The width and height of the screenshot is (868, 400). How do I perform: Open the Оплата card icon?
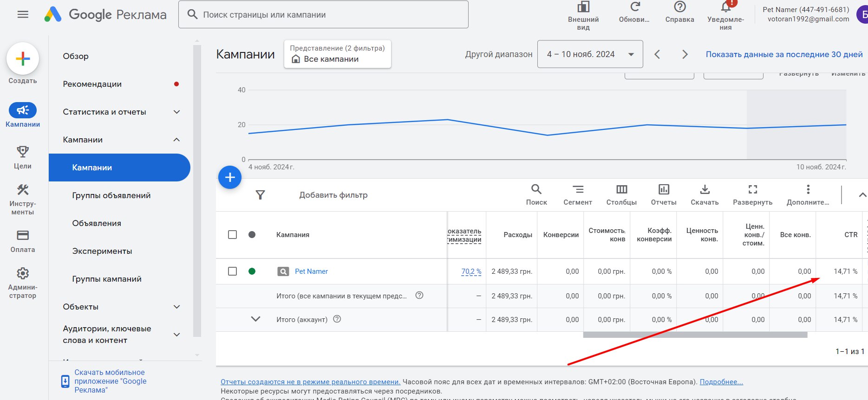tap(23, 235)
